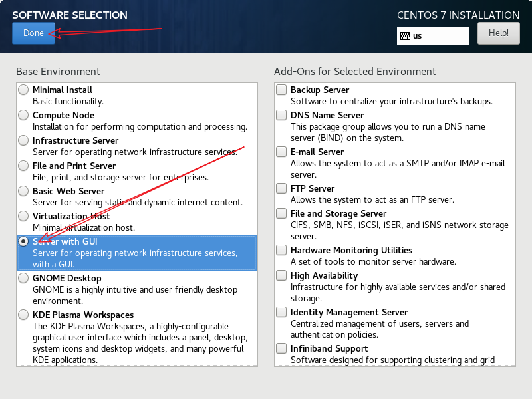The width and height of the screenshot is (532, 399).
Task: Click the us keyboard layout field
Action: coord(433,36)
